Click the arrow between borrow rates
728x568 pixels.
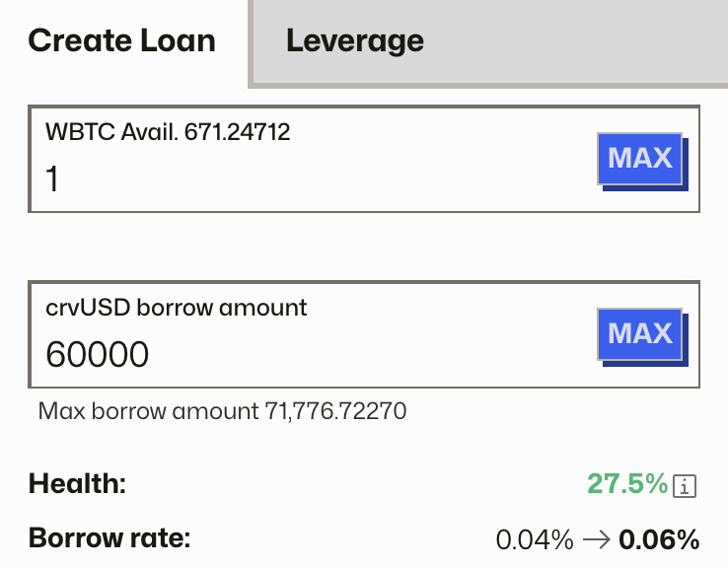596,539
